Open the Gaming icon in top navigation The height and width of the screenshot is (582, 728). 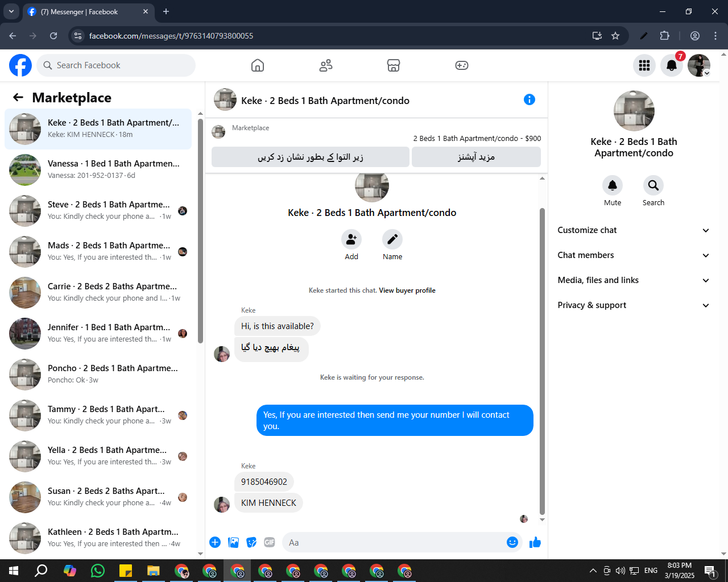tap(462, 65)
